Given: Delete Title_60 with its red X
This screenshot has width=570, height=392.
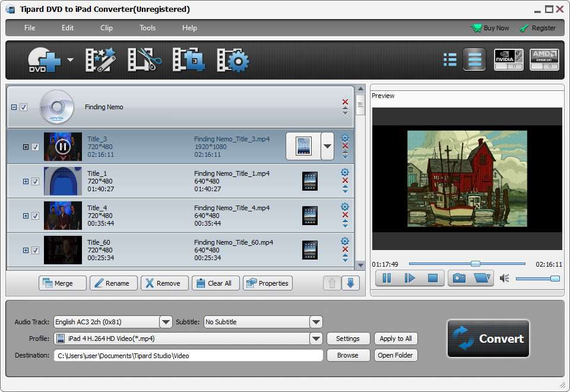Looking at the screenshot, I should click(x=346, y=249).
